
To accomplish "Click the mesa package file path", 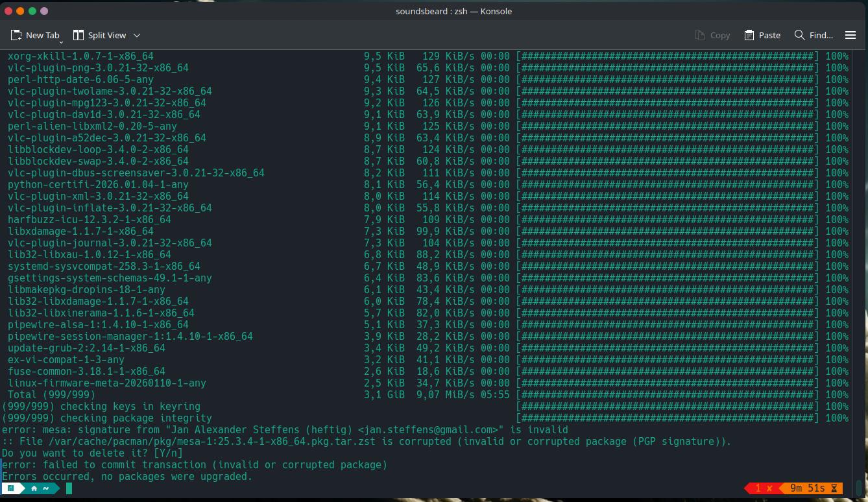I will pyautogui.click(x=204, y=442).
